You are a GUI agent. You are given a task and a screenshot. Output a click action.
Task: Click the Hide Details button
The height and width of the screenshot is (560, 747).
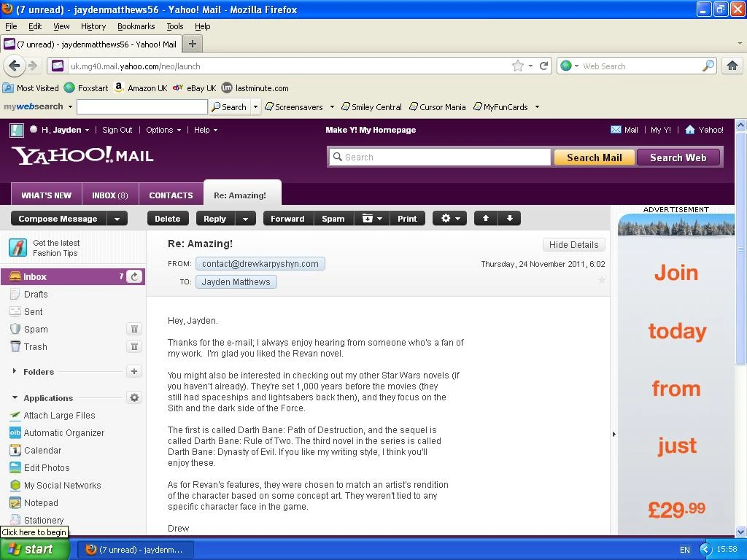pyautogui.click(x=573, y=245)
